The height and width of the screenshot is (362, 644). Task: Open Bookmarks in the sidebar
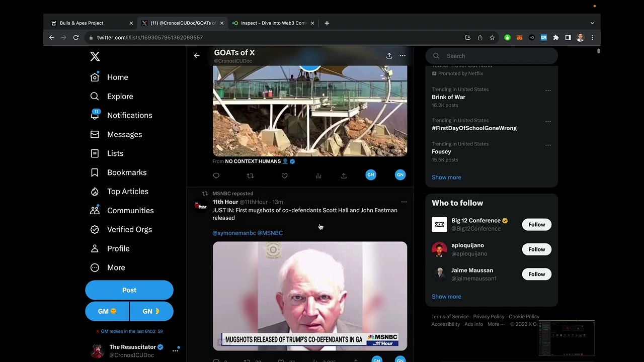(x=118, y=172)
